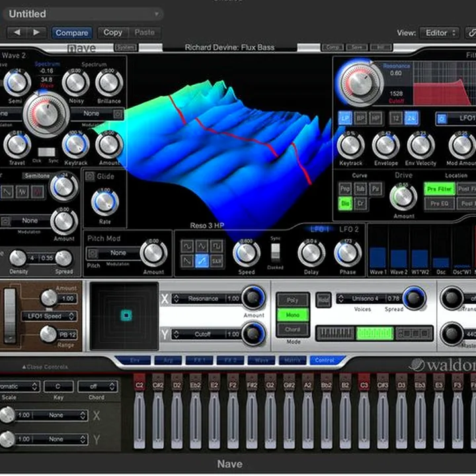Screen dimensions: 476x476
Task: Open the X axis Resonance dropdown
Action: tap(206, 299)
